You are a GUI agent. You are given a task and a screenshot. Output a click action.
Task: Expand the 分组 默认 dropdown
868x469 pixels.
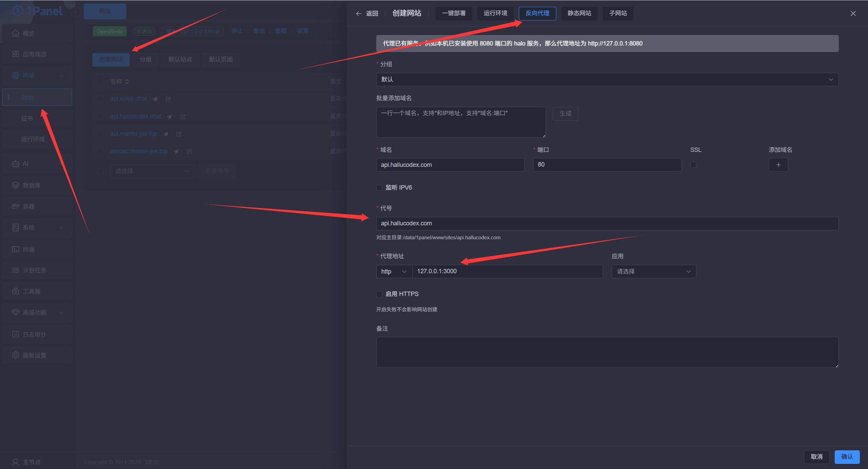(x=607, y=80)
